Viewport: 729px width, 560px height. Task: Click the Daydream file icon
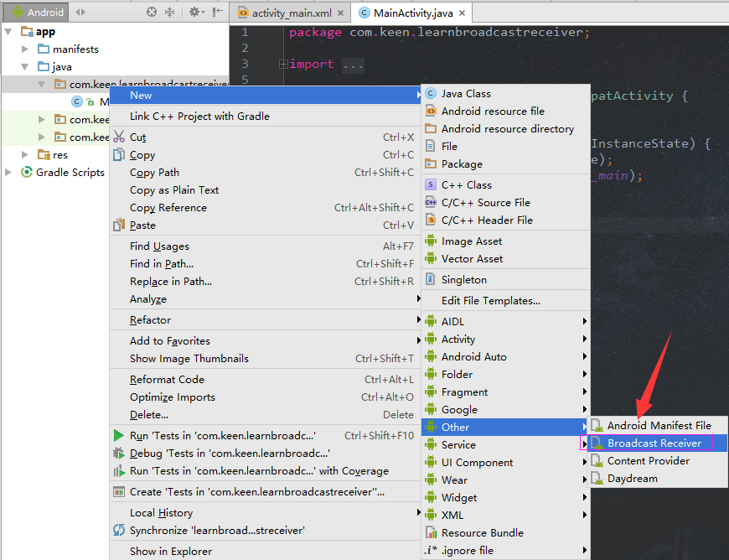[597, 479]
